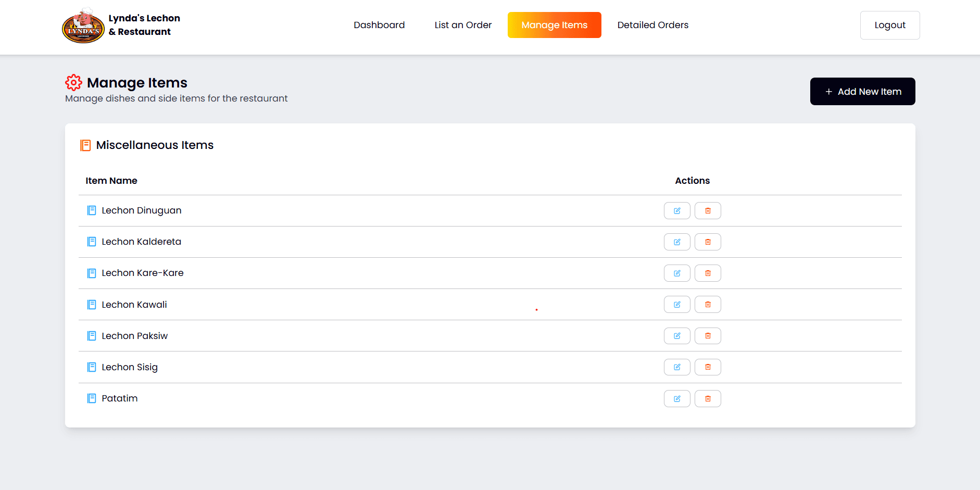This screenshot has width=980, height=490.
Task: Delete the Lechon Dinuguan item
Action: point(708,211)
